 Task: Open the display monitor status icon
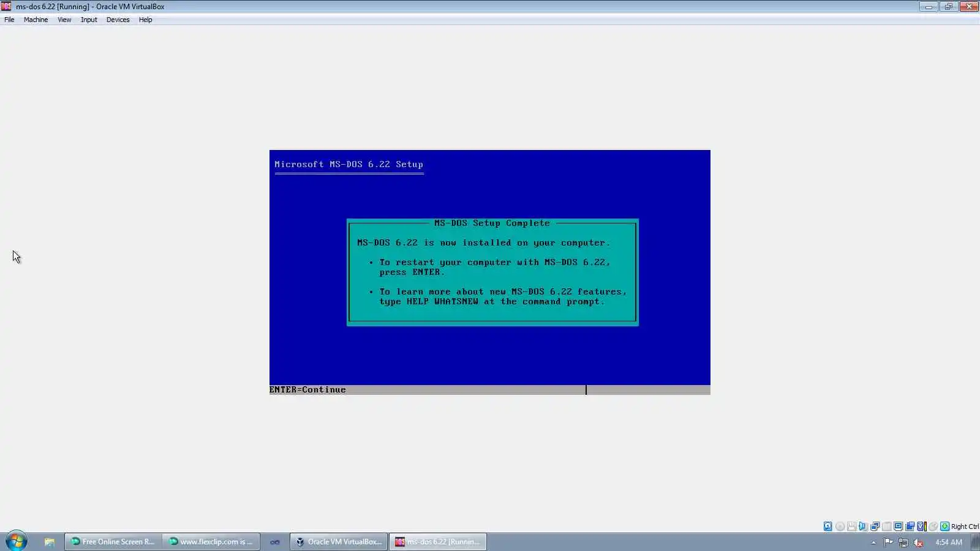[898, 527]
